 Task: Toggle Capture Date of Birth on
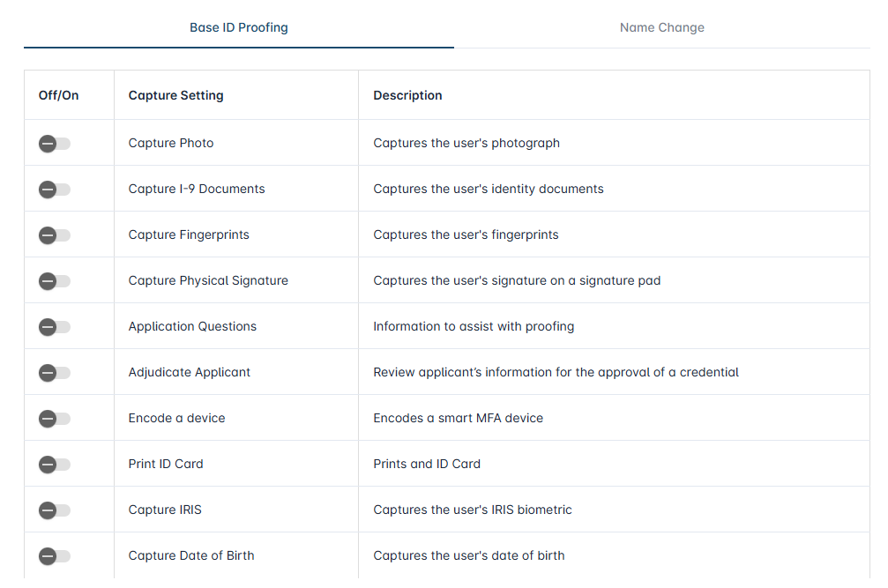(55, 556)
